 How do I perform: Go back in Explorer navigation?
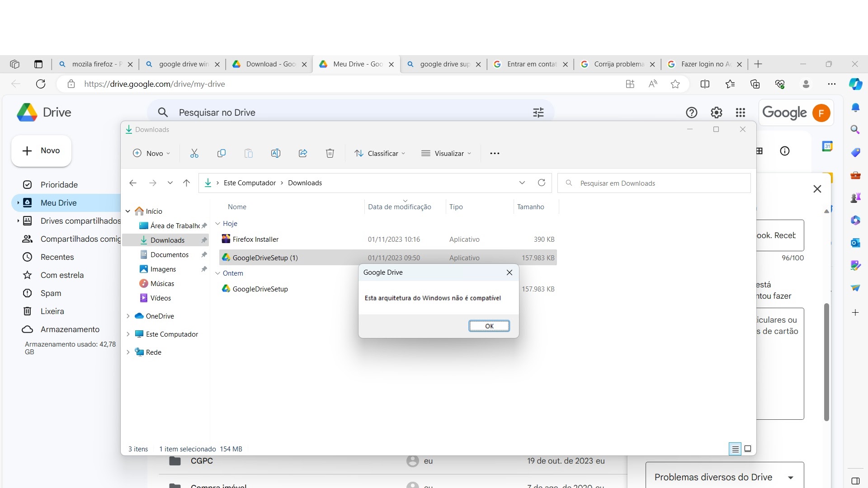point(133,183)
